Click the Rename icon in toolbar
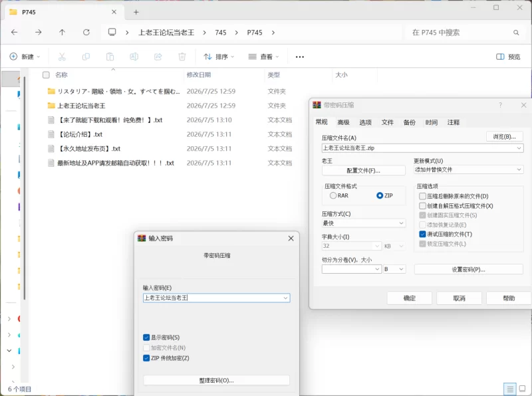 point(134,56)
